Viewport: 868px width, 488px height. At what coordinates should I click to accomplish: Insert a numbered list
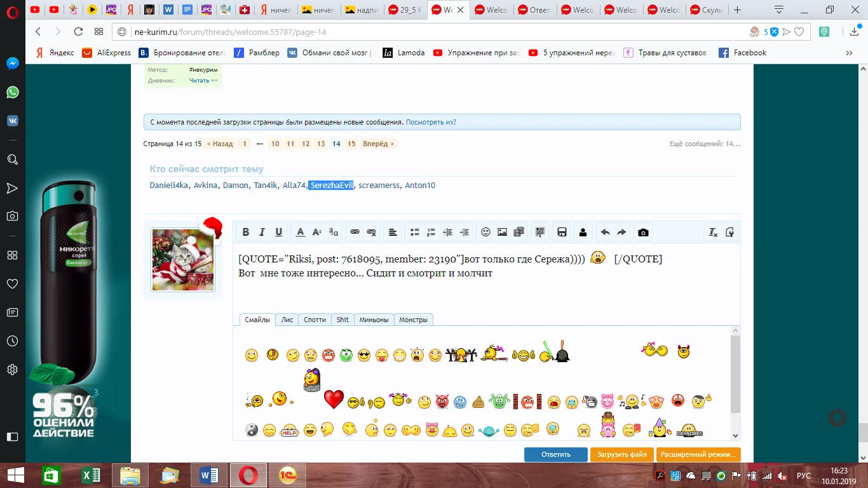[431, 233]
